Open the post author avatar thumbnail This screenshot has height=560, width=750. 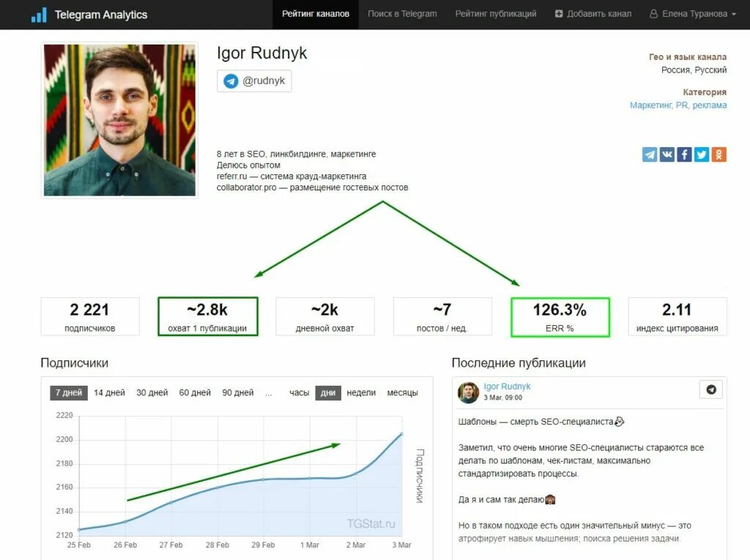pyautogui.click(x=468, y=392)
